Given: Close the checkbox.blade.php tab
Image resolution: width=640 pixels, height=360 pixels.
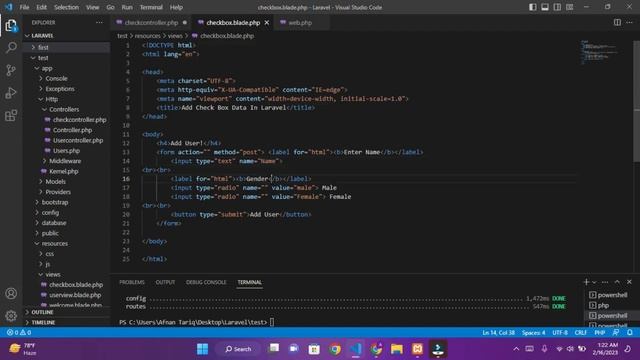Looking at the screenshot, I should point(267,22).
